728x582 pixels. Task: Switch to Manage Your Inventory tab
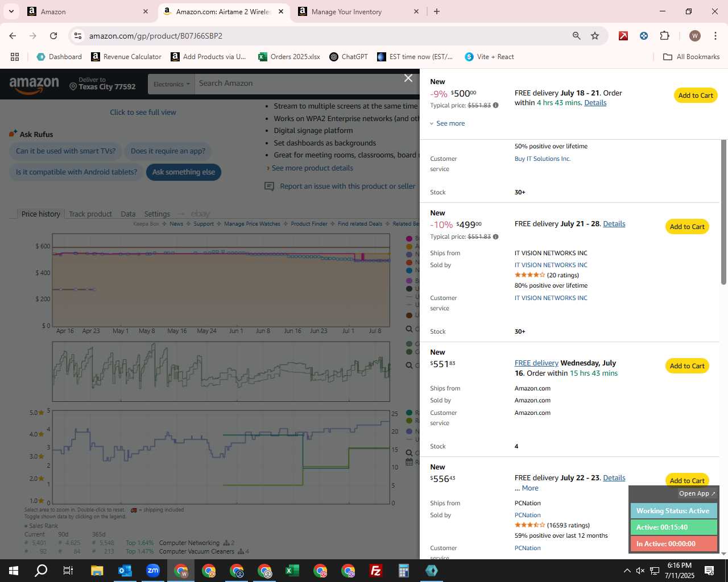coord(358,11)
